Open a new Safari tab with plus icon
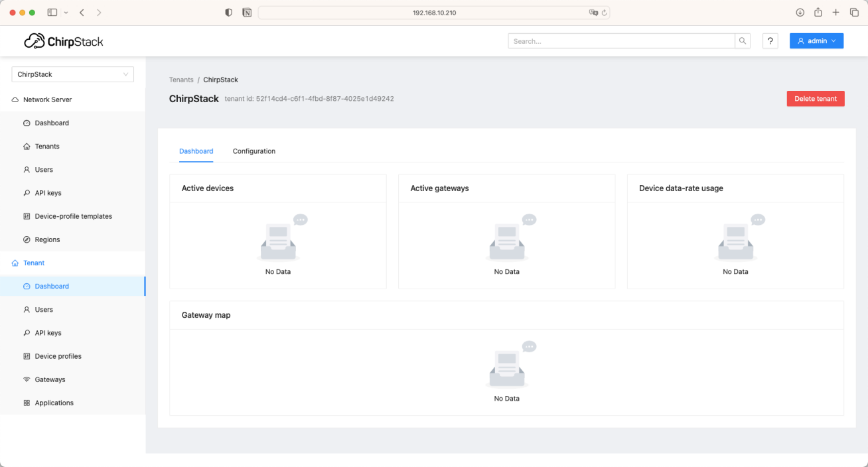 tap(836, 13)
